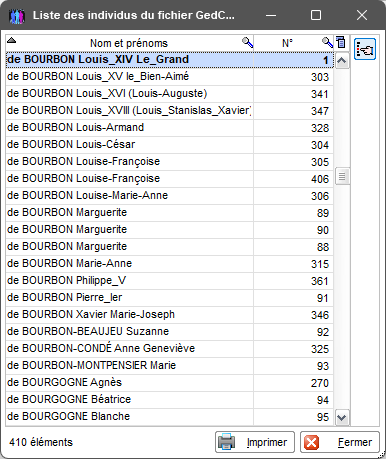Screen dimensions: 386x459
Task: Select de BOURBON Louis_XV le_Bien-Aimé
Action: point(169,77)
